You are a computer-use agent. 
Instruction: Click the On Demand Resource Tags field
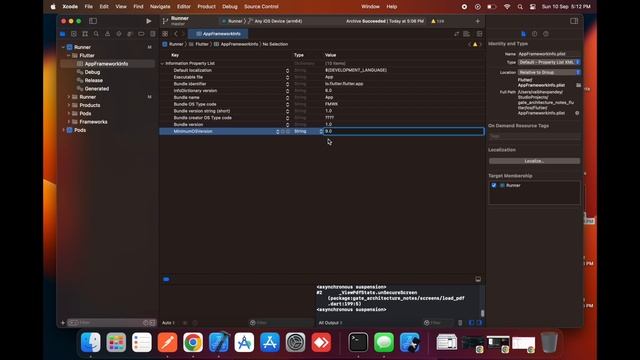(x=534, y=136)
